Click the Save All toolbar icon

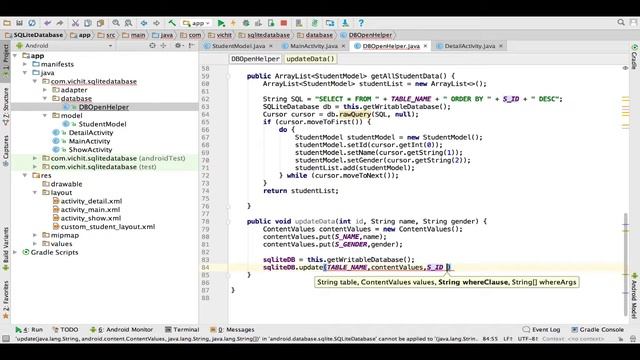click(19, 23)
